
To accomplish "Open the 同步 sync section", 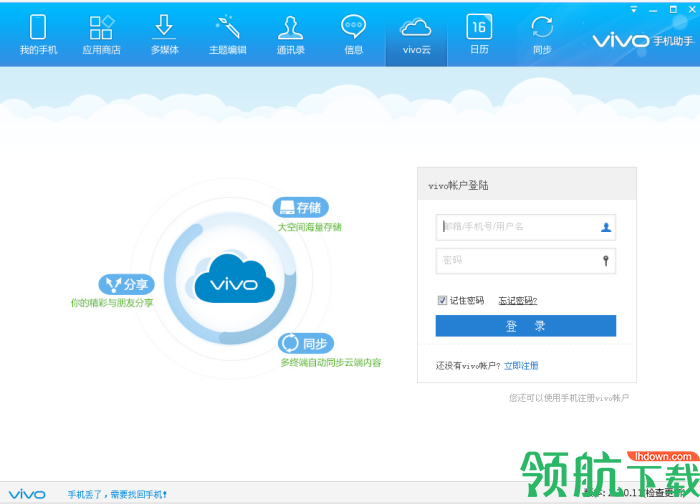I will click(542, 35).
